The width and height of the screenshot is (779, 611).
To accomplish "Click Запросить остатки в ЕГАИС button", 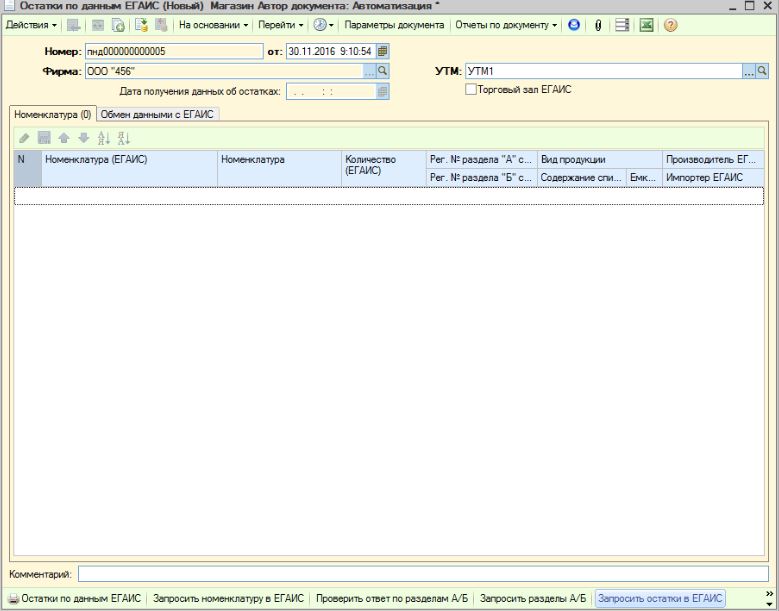I will [659, 598].
